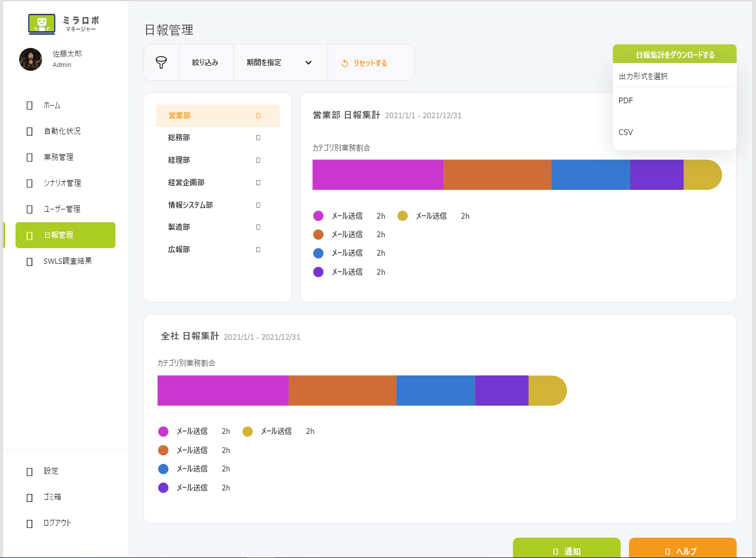
Task: Choose PDF as output format
Action: (626, 100)
